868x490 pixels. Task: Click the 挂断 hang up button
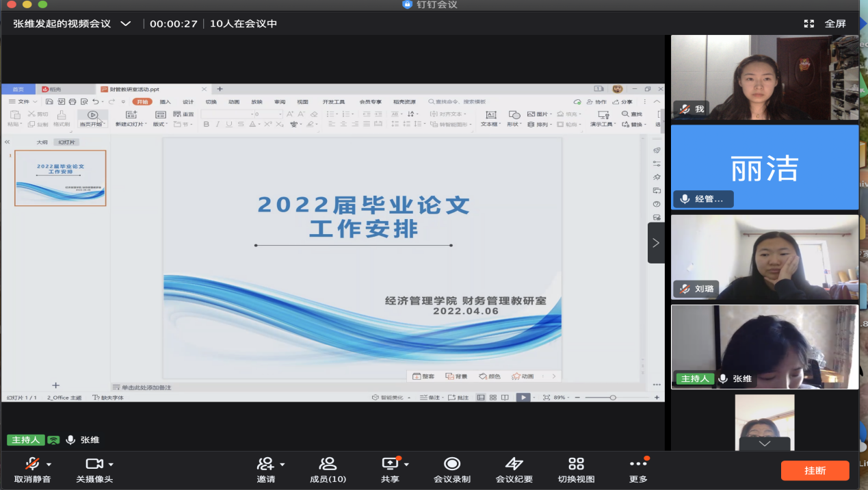(815, 470)
